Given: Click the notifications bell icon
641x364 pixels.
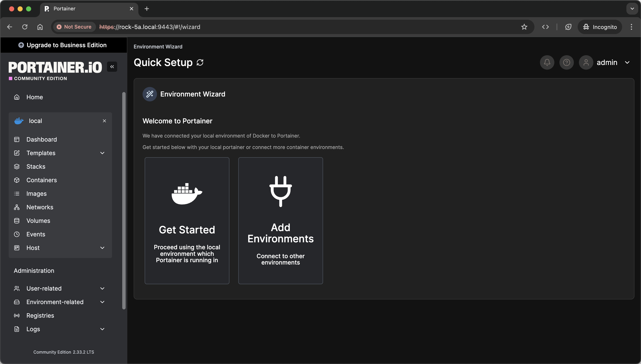Looking at the screenshot, I should pyautogui.click(x=547, y=62).
